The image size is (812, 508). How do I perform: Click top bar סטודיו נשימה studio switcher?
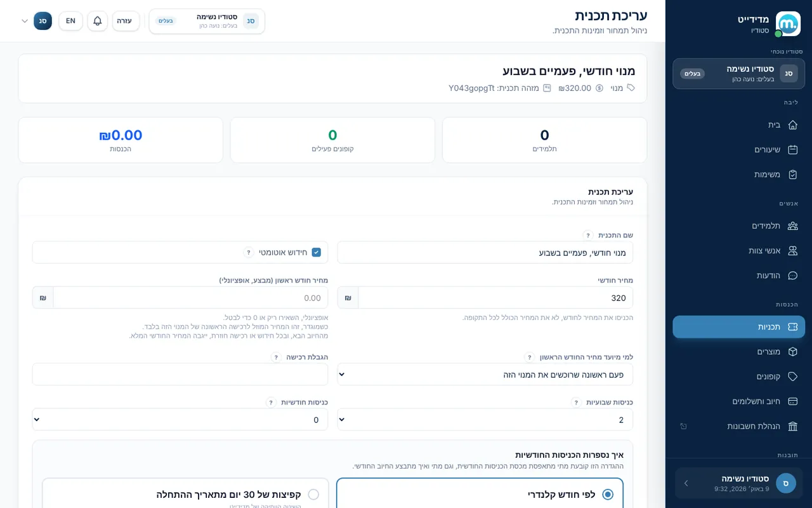coord(207,21)
